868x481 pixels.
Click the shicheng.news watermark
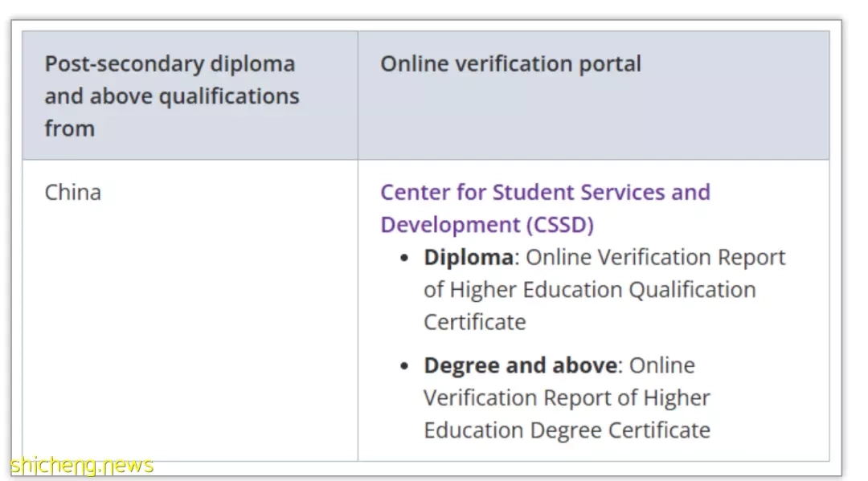(81, 466)
